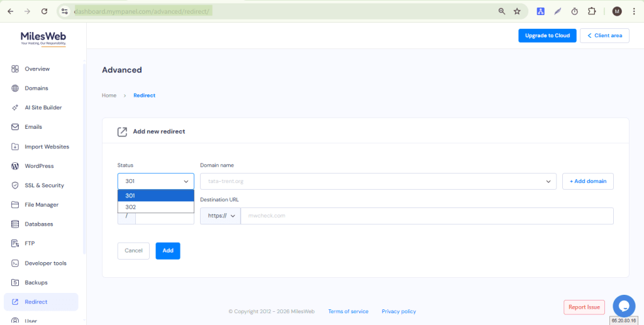
Task: Click the Redirect icon in sidebar
Action: pos(15,302)
